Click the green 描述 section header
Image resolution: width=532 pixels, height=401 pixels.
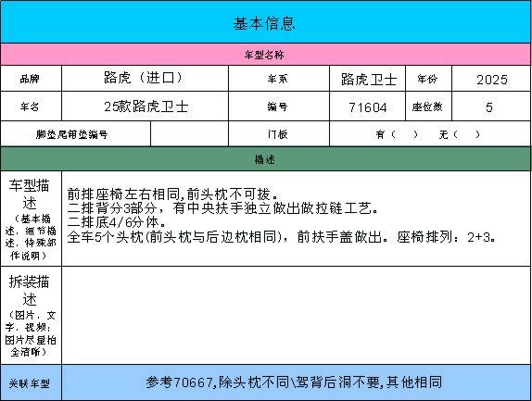pyautogui.click(x=265, y=159)
